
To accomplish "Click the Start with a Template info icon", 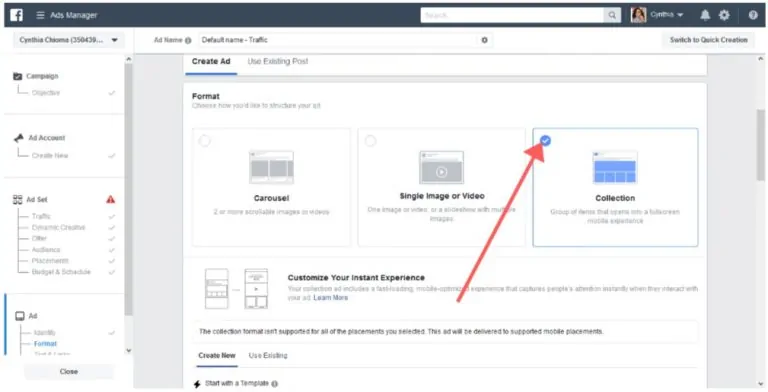I will (274, 384).
